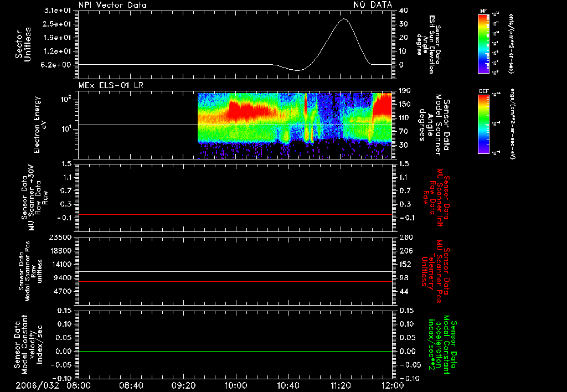Click the "10:00" time tick label
567x392 pixels.
(236, 385)
